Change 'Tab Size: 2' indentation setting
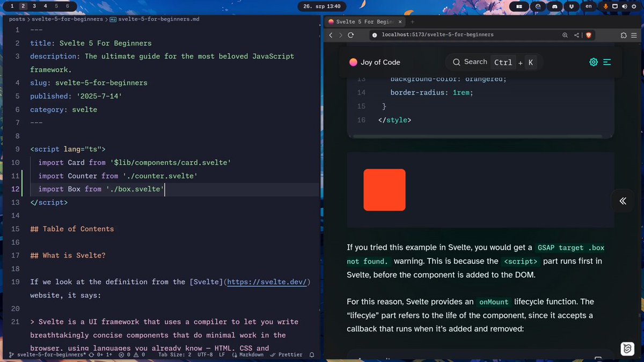This screenshot has height=362, width=644. tap(175, 354)
